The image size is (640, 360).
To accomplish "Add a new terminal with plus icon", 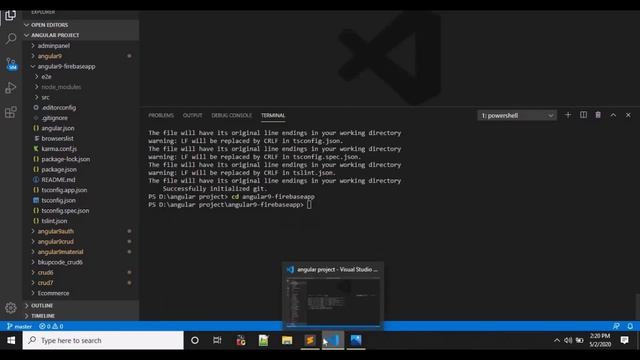I will (568, 115).
